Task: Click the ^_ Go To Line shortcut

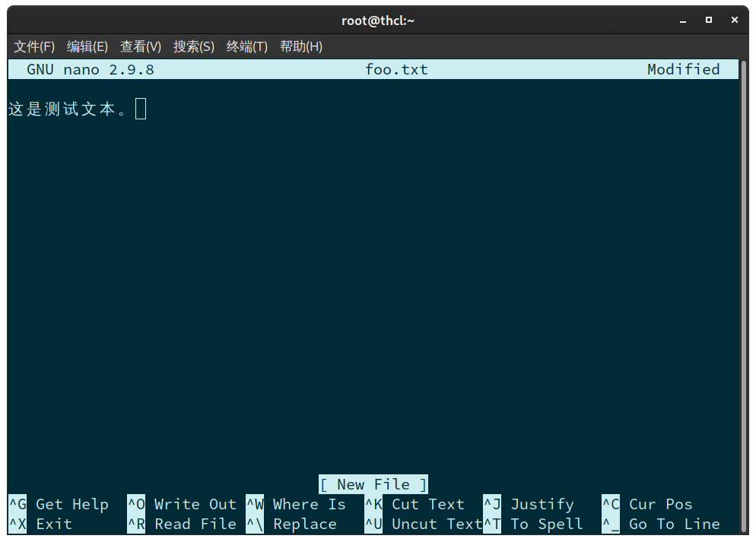Action: tap(661, 525)
